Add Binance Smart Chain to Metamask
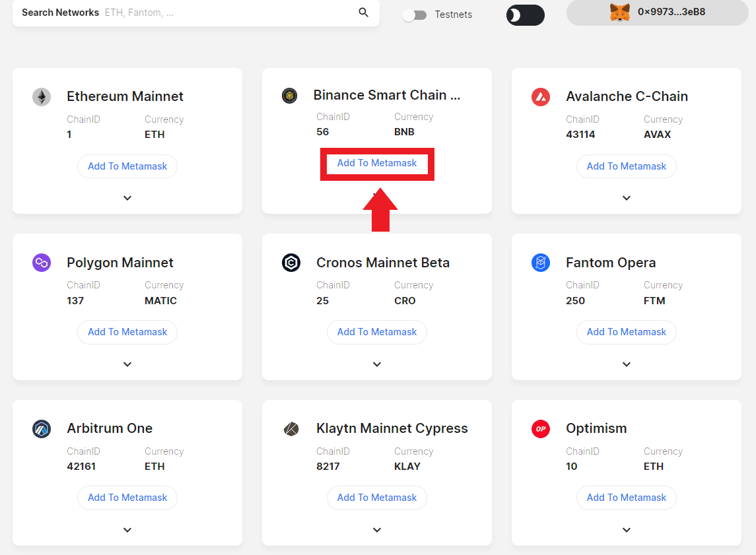Viewport: 756px width, 555px height. (x=377, y=163)
